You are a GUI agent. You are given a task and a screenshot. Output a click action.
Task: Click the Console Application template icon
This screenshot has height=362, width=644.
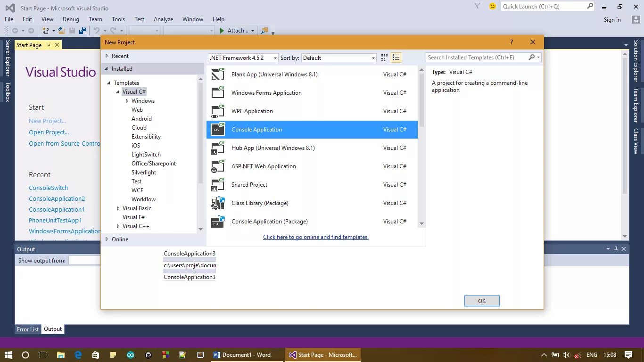pos(218,129)
